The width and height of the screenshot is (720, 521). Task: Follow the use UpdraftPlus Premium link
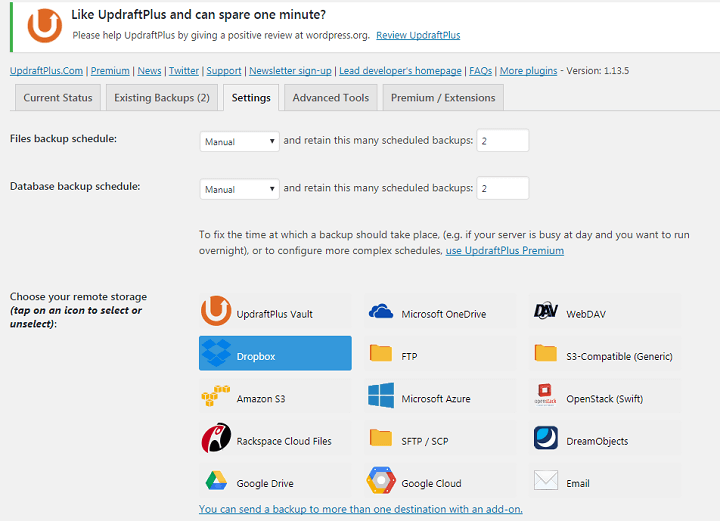[505, 251]
